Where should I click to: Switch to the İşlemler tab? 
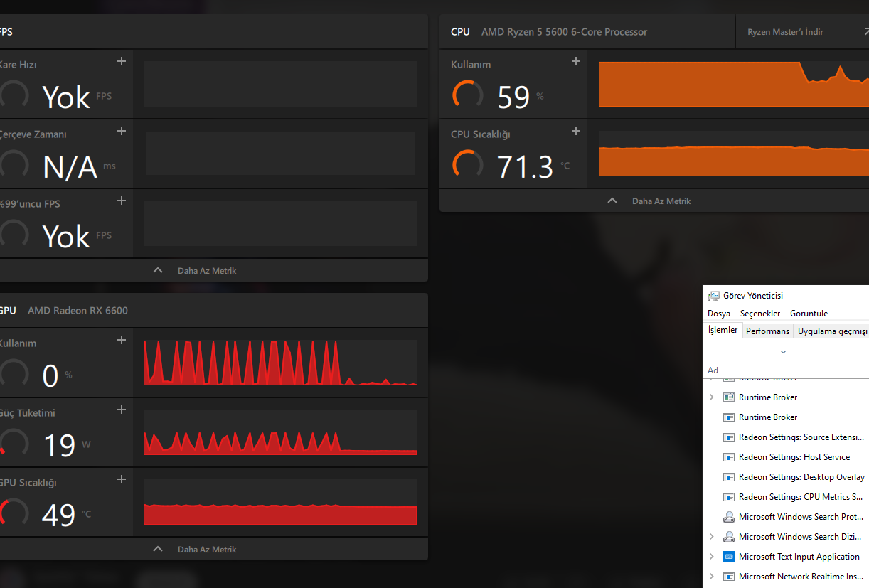(x=723, y=331)
